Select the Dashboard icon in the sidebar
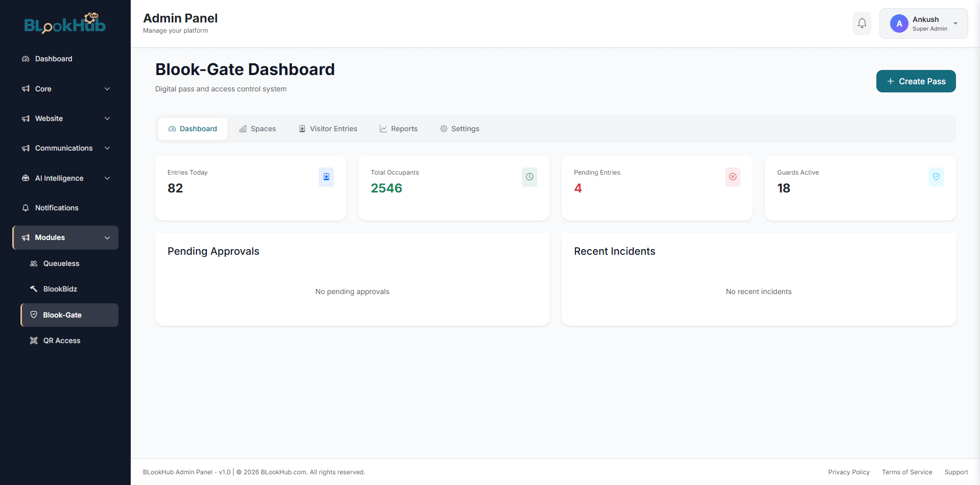Viewport: 980px width, 485px height. pos(26,59)
